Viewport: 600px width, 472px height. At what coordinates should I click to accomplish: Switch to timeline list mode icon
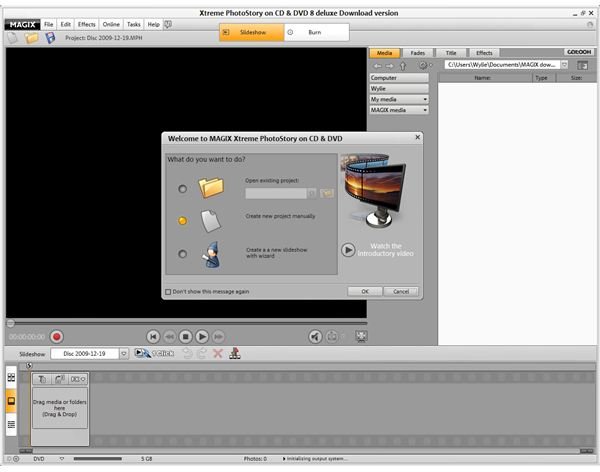pyautogui.click(x=11, y=424)
